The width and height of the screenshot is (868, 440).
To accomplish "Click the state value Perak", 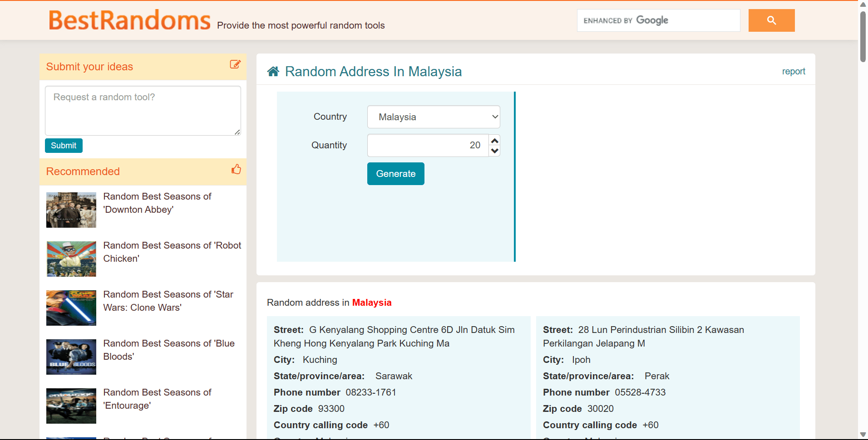I will (657, 376).
